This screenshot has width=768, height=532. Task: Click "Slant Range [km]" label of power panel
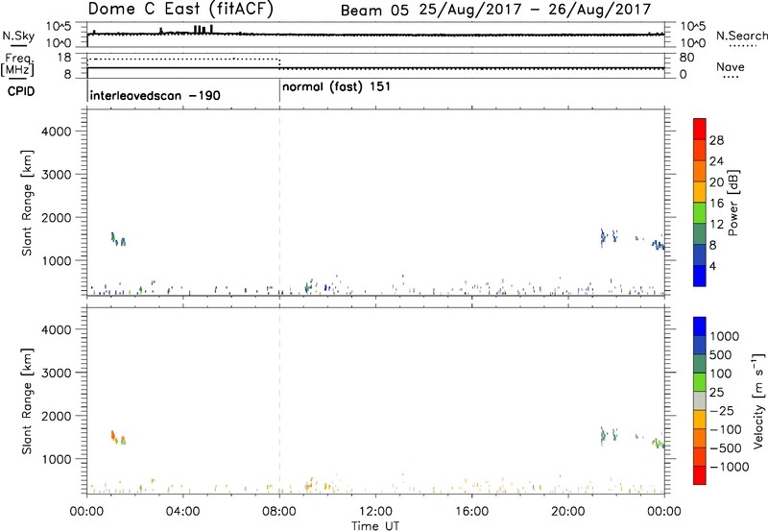27,203
